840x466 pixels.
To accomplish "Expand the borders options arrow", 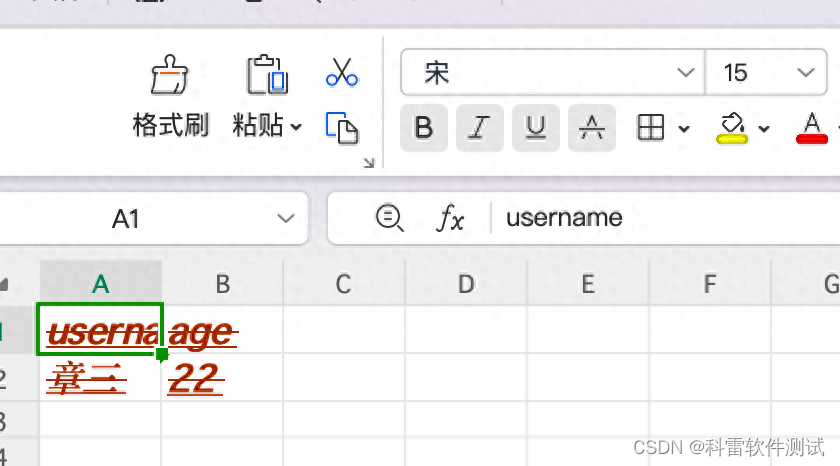I will 684,129.
